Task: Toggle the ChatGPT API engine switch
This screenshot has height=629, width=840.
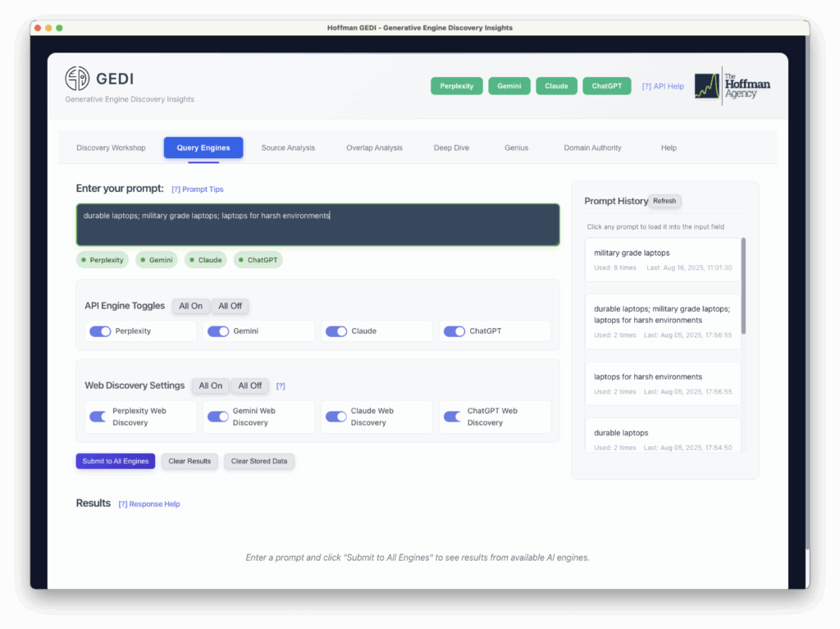Action: tap(454, 330)
